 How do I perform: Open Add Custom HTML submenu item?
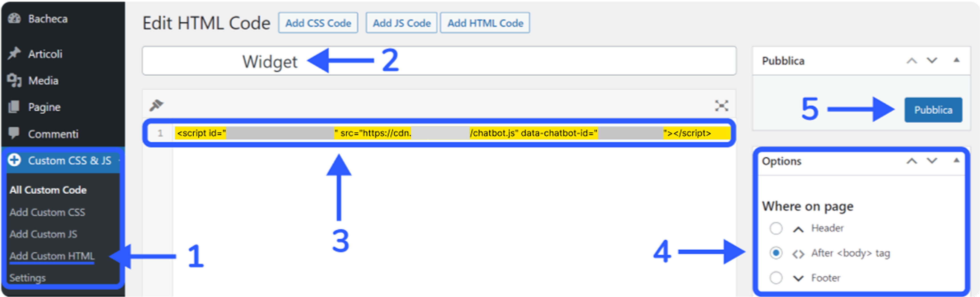click(52, 256)
